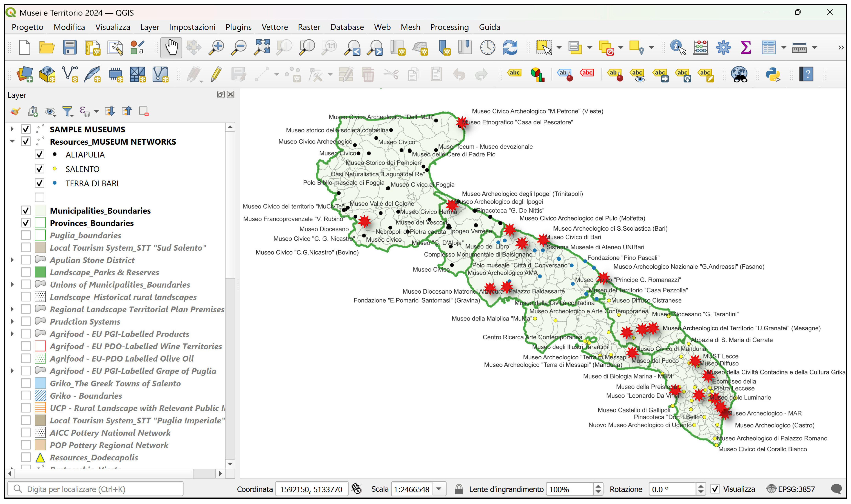Viewport: 851px width, 504px height.
Task: Collapse the Resources_MUSEUM NETWORKS group
Action: [x=12, y=142]
